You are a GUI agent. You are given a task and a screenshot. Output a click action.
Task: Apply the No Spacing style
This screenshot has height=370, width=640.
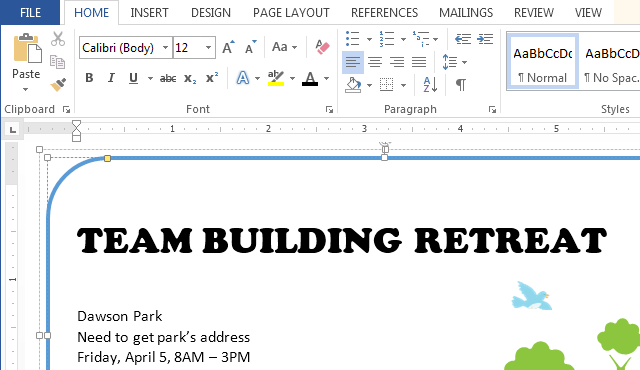click(611, 62)
